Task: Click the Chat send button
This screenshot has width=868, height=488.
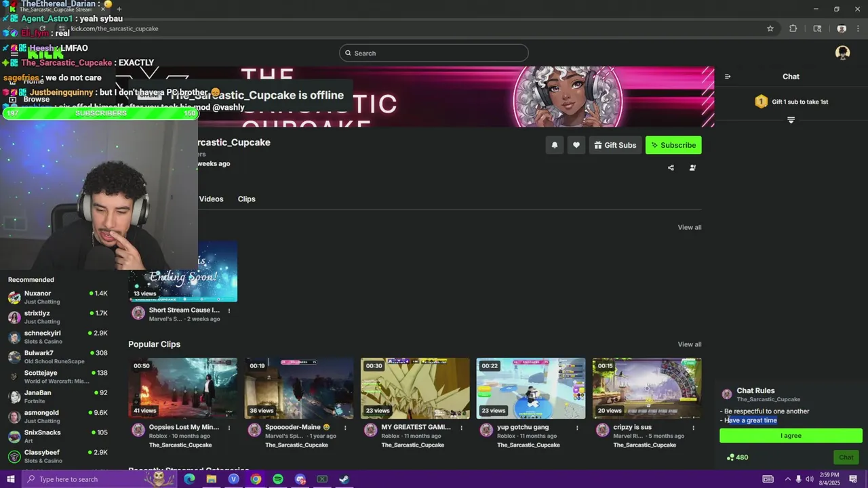Action: (846, 457)
